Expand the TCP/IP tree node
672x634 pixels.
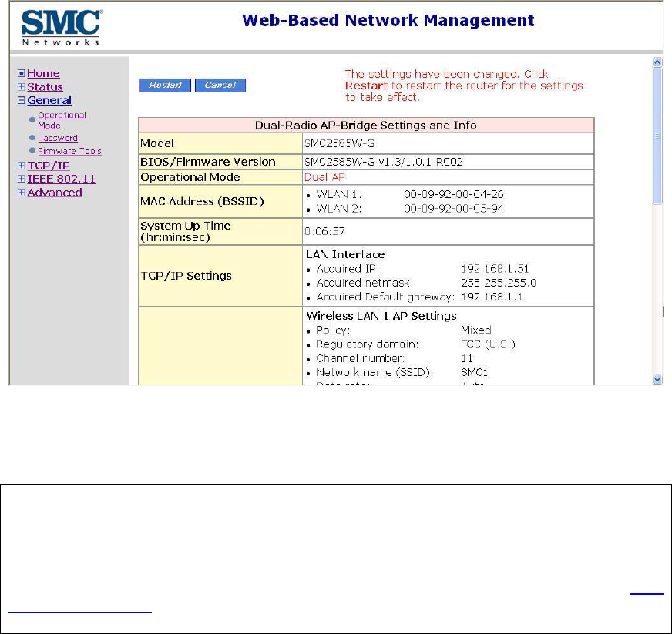pyautogui.click(x=22, y=166)
